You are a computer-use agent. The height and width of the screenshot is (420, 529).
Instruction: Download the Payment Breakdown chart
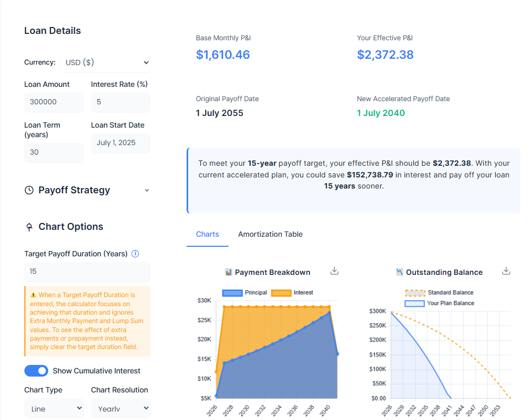tap(334, 270)
